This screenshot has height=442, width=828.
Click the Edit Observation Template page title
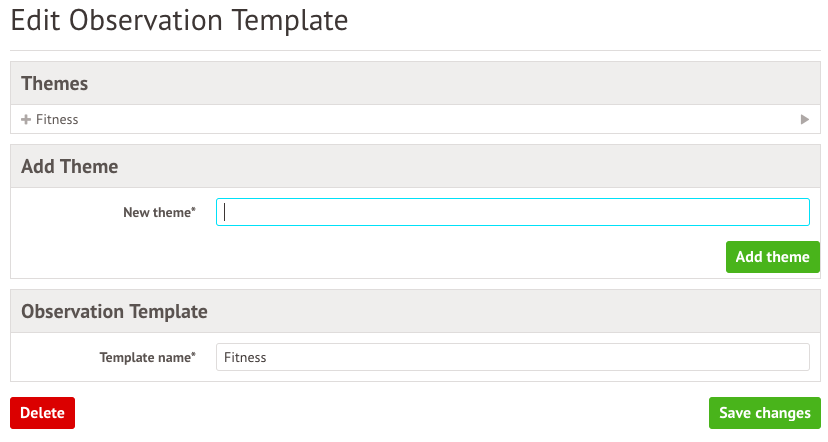[x=180, y=20]
